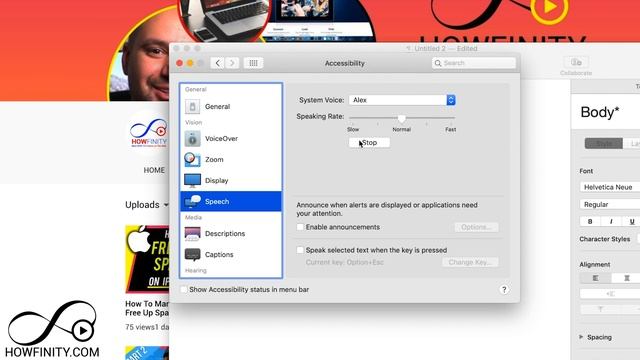
Task: Open the Uploads dropdown on YouTube page
Action: click(x=147, y=204)
